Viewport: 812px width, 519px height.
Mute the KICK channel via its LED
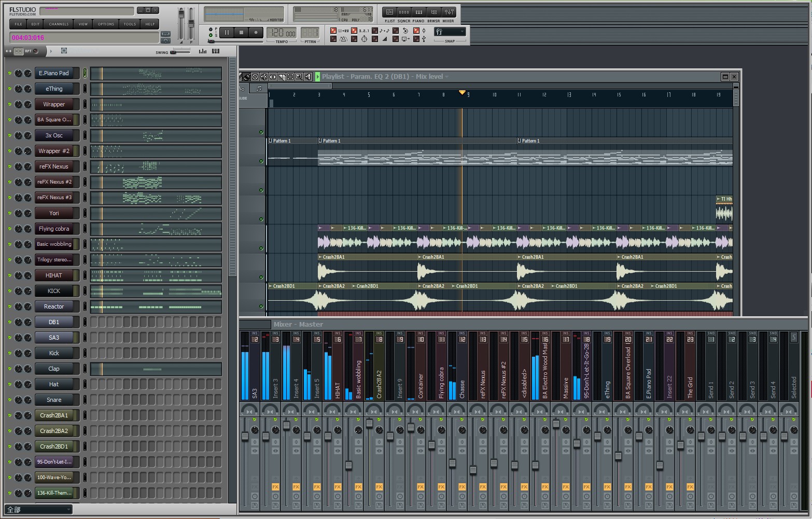click(9, 291)
